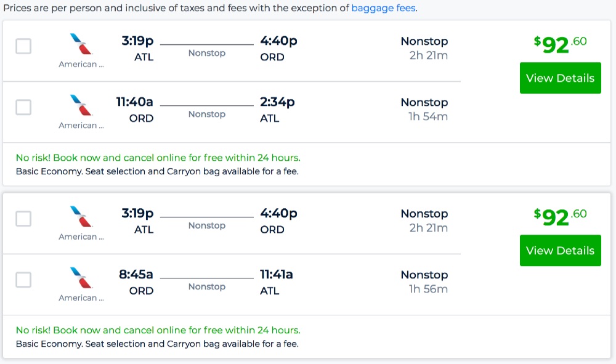Tick 3:19p flight checkbox paired with 11:40a return

tap(23, 46)
